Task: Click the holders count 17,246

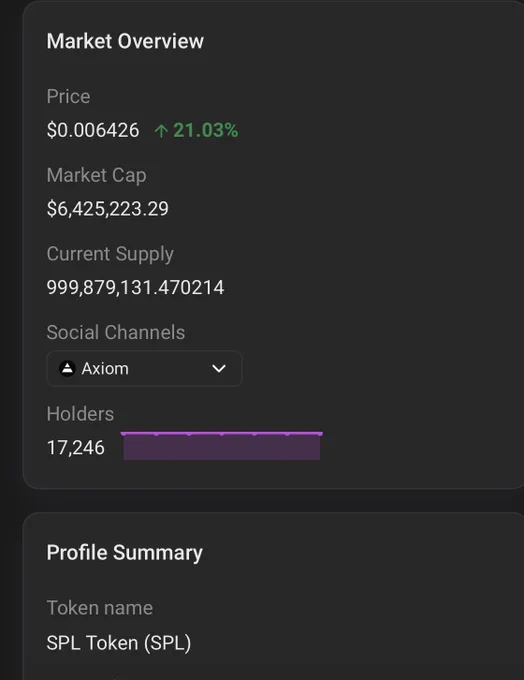Action: click(75, 448)
